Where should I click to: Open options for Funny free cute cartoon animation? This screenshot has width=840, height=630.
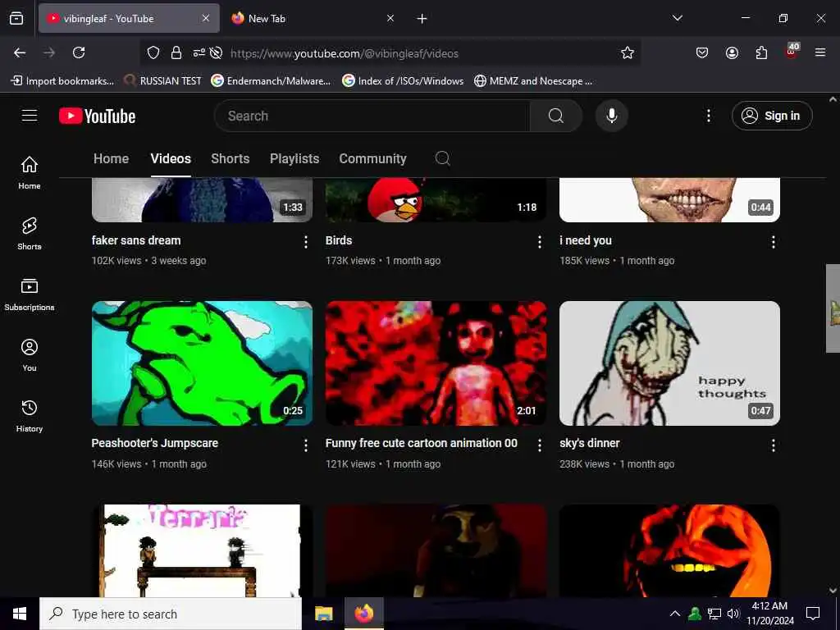pyautogui.click(x=540, y=445)
